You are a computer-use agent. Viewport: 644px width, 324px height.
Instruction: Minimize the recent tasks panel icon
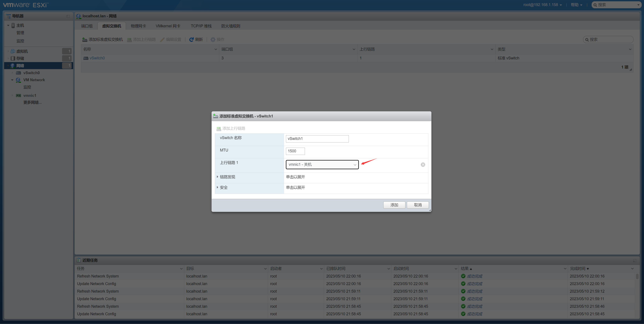(634, 260)
